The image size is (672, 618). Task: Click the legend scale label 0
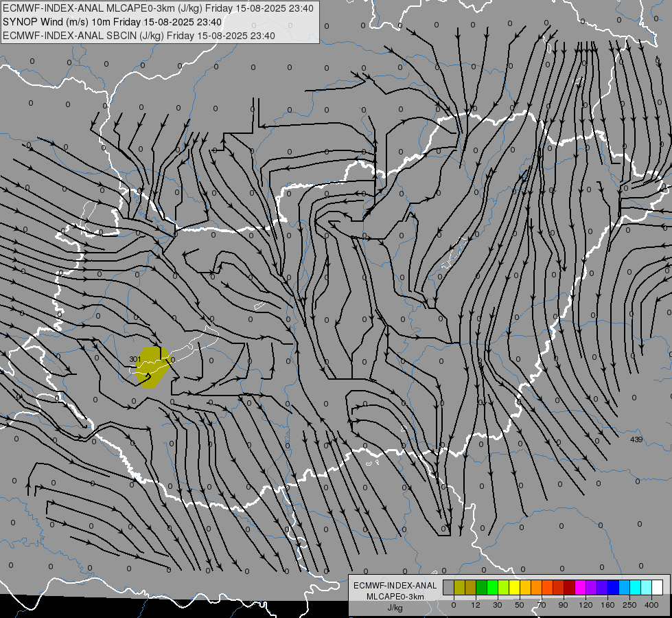(x=454, y=605)
